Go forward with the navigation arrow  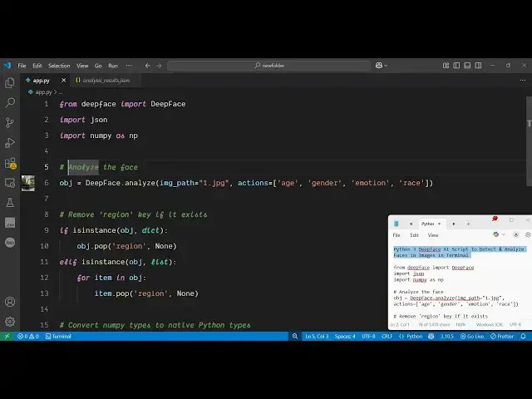click(159, 66)
